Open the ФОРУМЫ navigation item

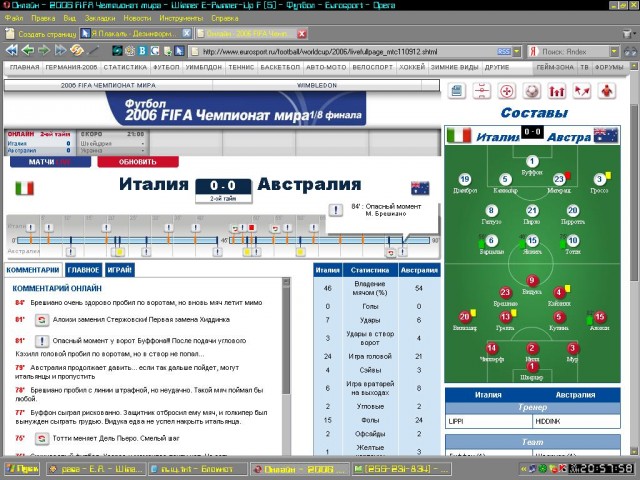609,67
